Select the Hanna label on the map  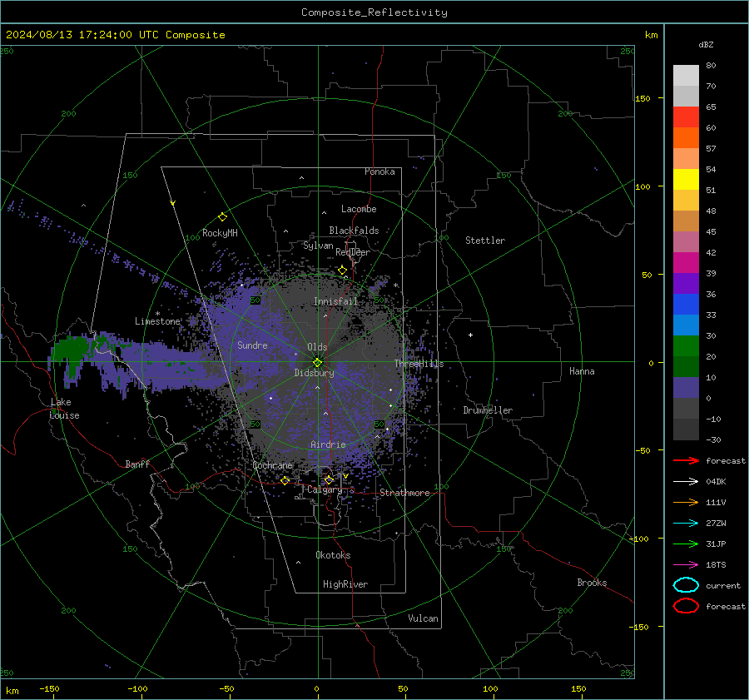click(582, 371)
